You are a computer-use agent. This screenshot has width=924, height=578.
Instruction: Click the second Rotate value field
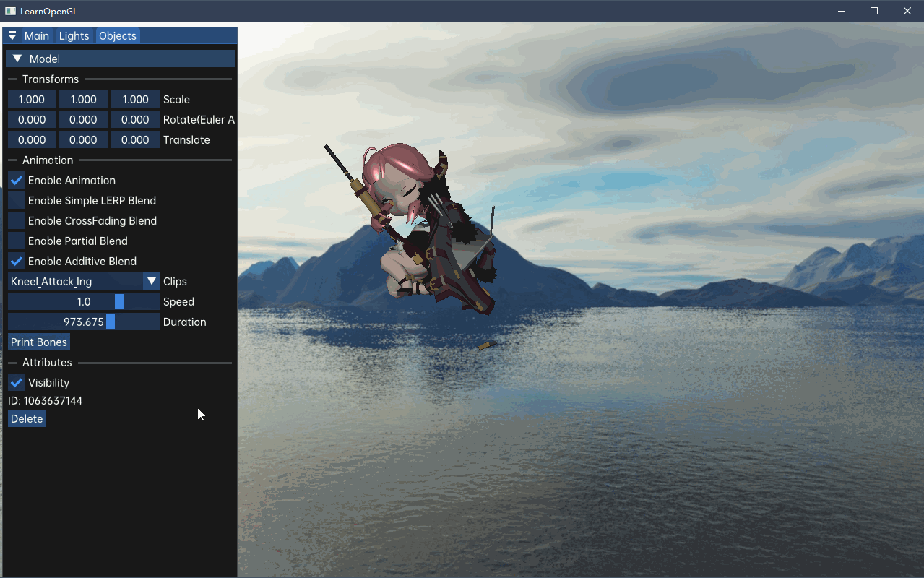(84, 119)
